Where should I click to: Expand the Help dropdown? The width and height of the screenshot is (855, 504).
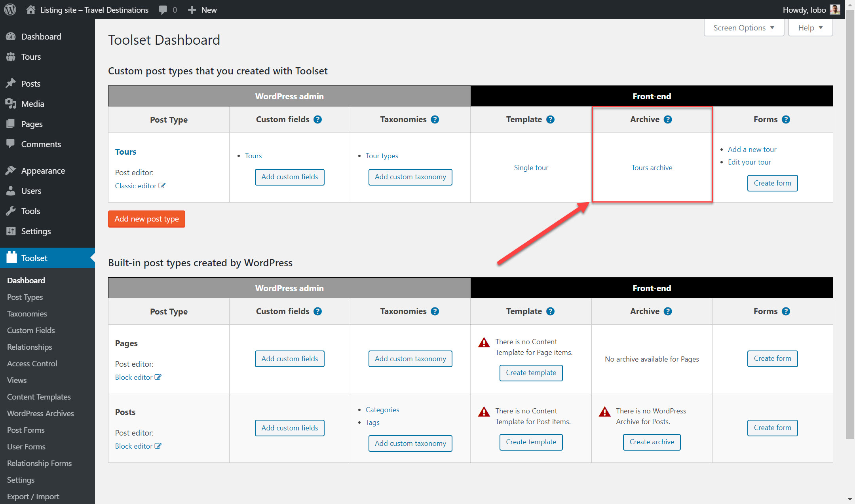(x=810, y=28)
